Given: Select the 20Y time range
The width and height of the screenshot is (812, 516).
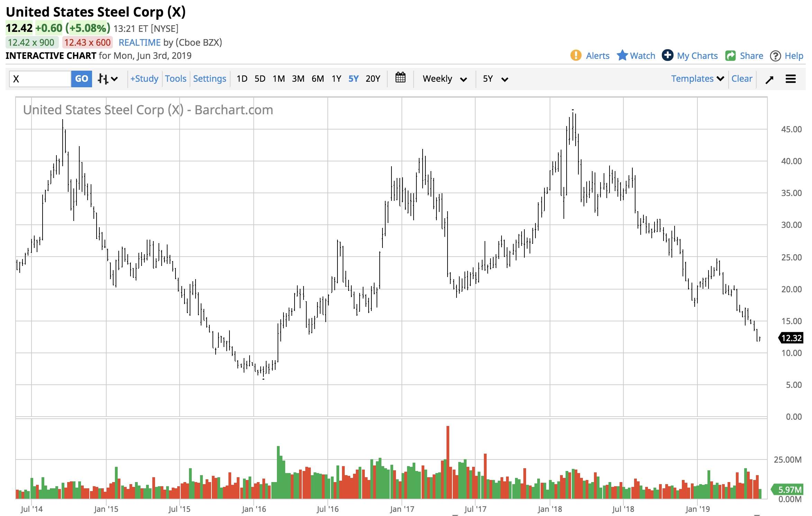Looking at the screenshot, I should tap(373, 79).
